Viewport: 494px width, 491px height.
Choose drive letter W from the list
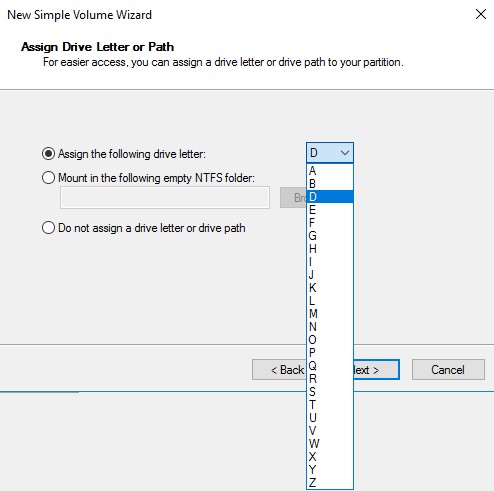point(330,444)
